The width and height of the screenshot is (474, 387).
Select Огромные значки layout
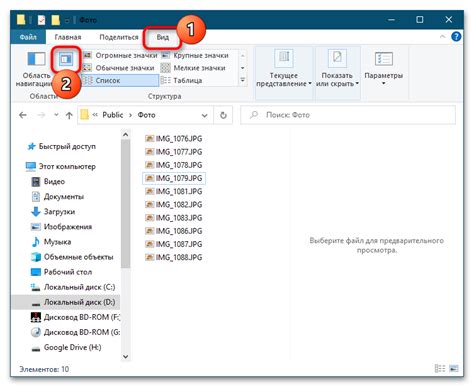pos(120,55)
